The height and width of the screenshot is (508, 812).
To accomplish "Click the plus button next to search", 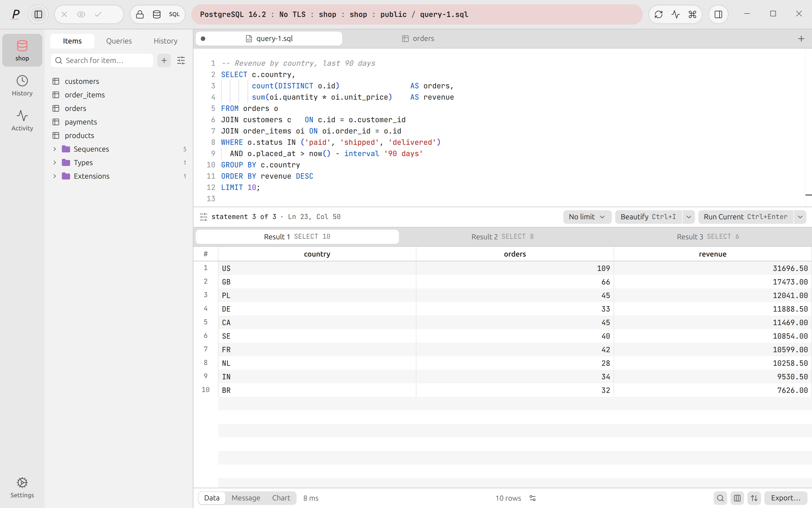I will 164,60.
